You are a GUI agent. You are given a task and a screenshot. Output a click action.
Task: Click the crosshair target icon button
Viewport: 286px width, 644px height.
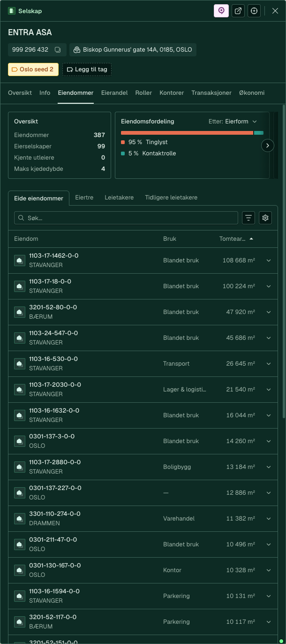click(254, 11)
